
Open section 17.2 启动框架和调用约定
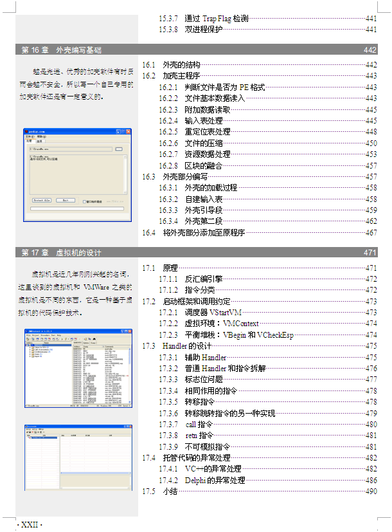click(260, 301)
